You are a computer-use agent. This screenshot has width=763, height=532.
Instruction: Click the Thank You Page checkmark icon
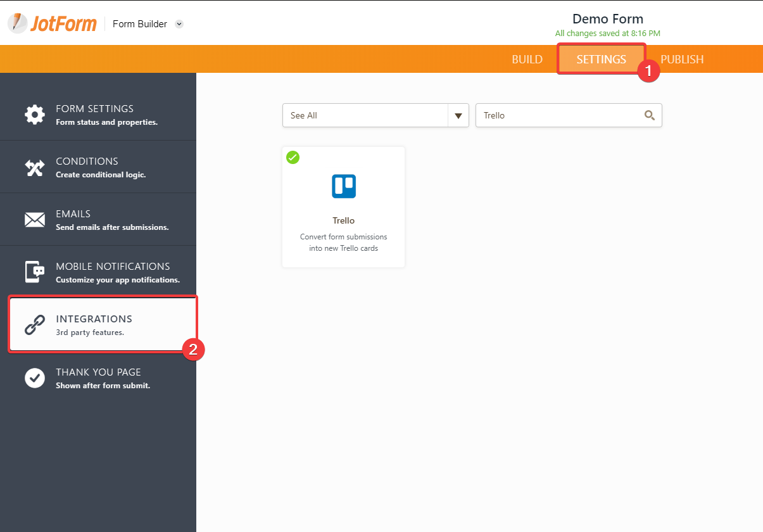(x=35, y=377)
